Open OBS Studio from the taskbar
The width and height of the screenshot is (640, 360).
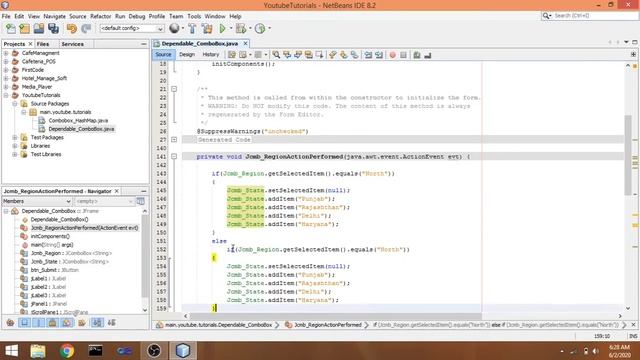coord(154,351)
